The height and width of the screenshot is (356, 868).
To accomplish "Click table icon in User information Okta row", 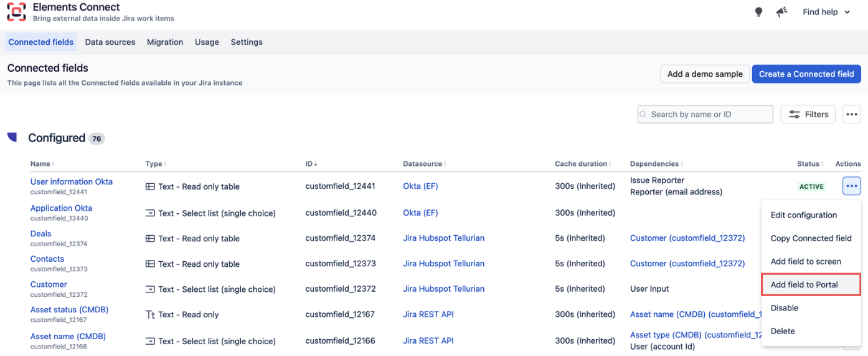I will tap(150, 186).
